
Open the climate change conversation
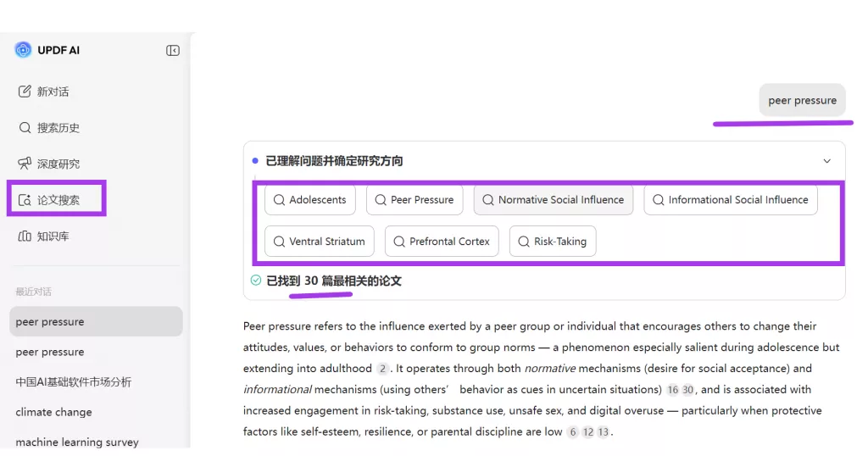coord(53,412)
